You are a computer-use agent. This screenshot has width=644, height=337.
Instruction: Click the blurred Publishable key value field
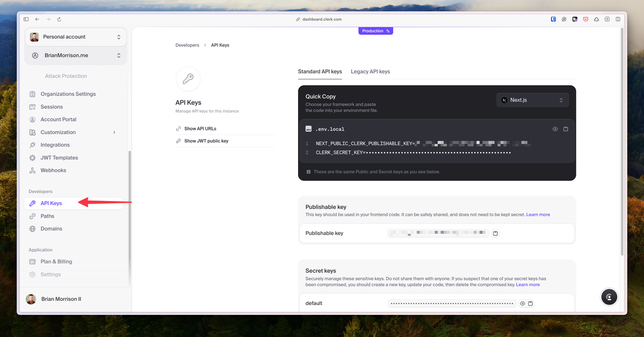tap(438, 233)
